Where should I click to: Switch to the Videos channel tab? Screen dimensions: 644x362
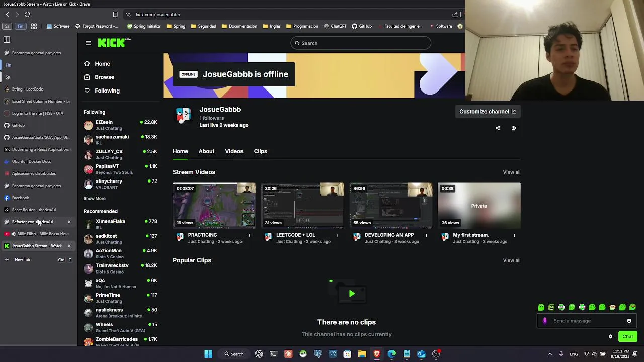(x=234, y=151)
